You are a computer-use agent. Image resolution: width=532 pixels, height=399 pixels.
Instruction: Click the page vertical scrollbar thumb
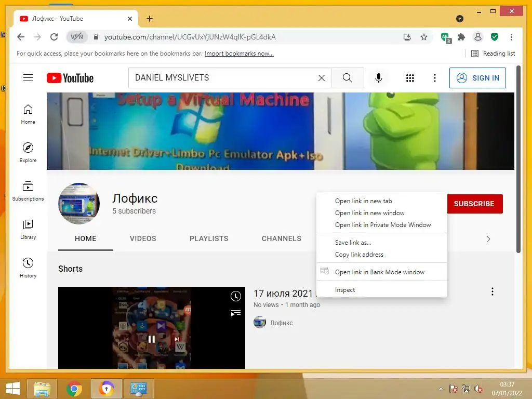pos(518,159)
